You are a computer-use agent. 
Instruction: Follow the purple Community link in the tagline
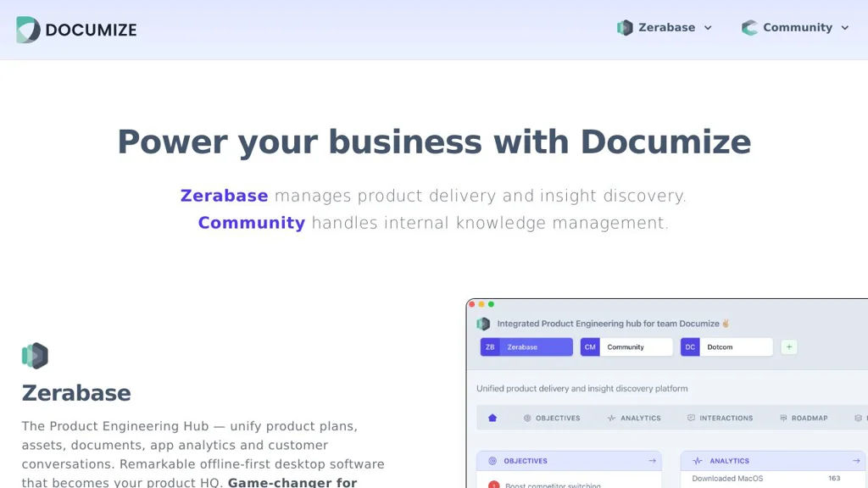[251, 223]
